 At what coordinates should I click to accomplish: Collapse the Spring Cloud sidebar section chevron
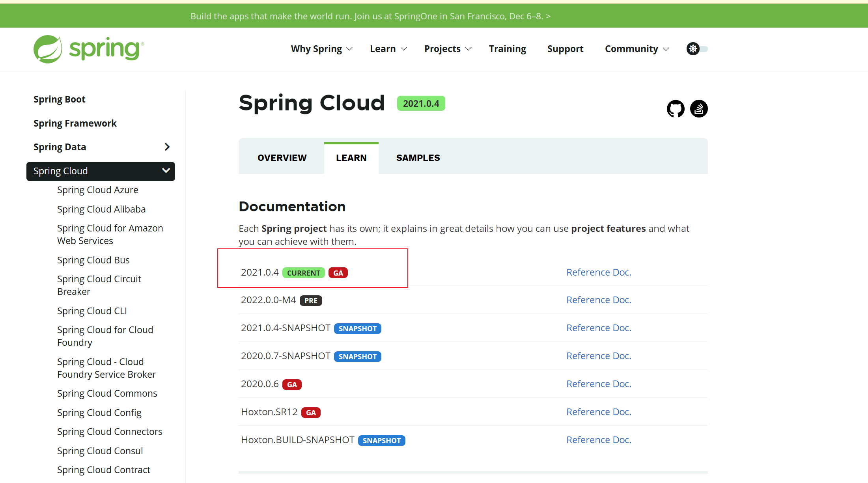tap(166, 171)
